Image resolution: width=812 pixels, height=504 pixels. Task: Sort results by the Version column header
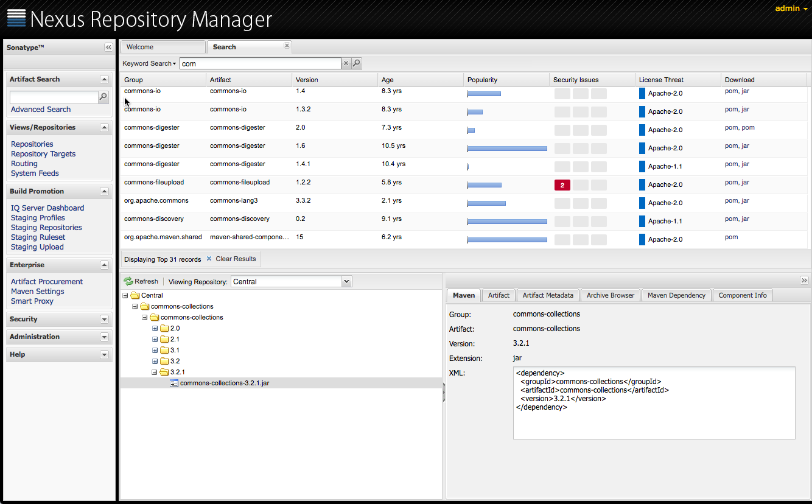coord(335,80)
